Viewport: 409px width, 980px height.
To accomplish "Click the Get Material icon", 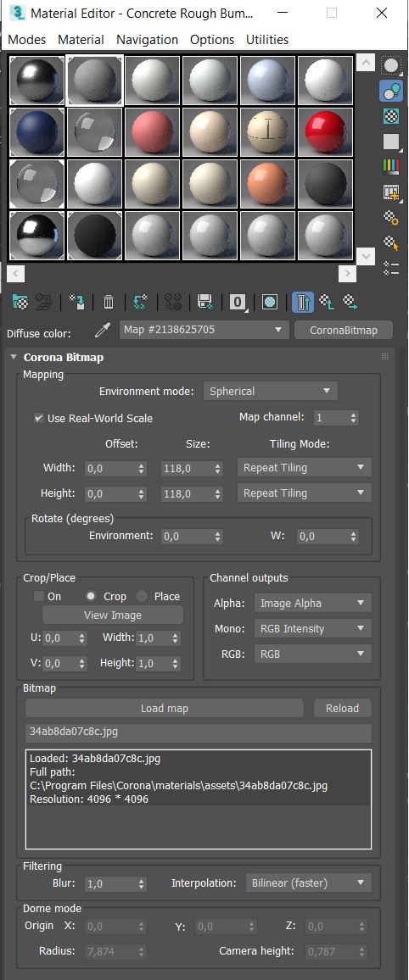I will click(x=20, y=303).
